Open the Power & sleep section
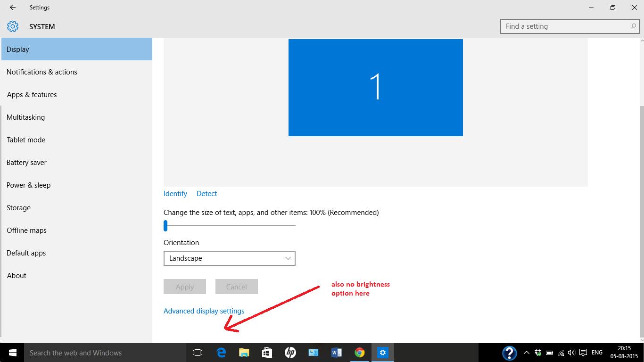Viewport: 644px width, 362px height. [29, 185]
